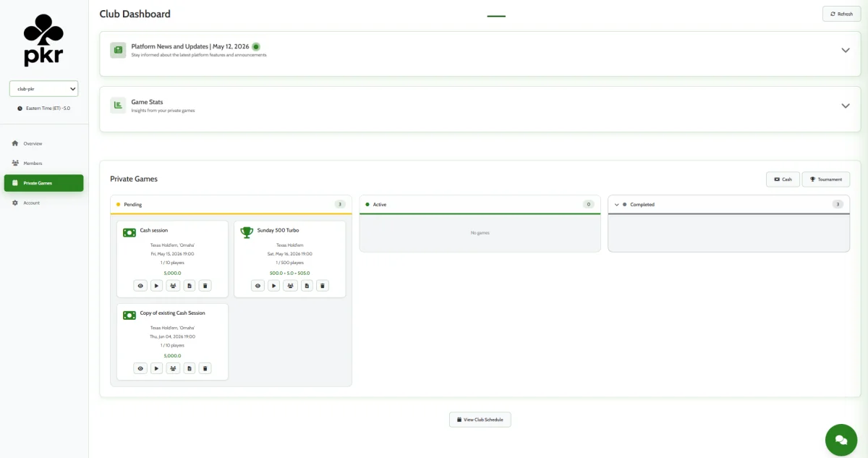Refresh the Club Dashboard
The height and width of the screenshot is (458, 868).
(841, 14)
